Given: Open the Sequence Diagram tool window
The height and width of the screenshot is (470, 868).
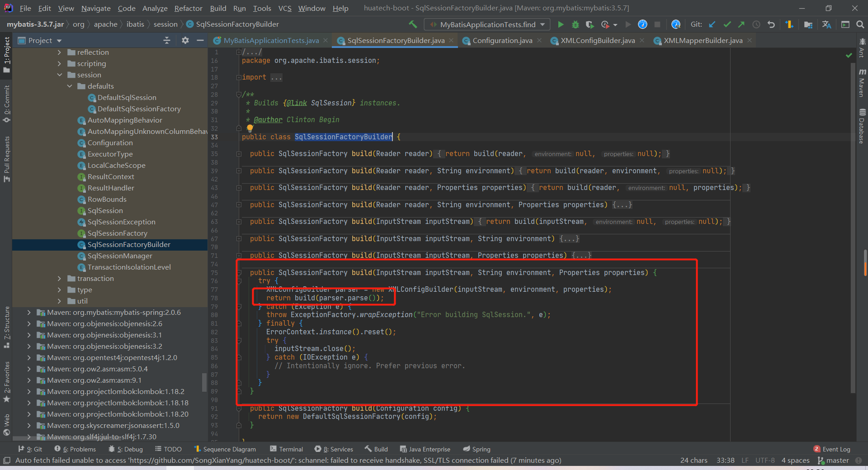Looking at the screenshot, I should click(x=225, y=449).
